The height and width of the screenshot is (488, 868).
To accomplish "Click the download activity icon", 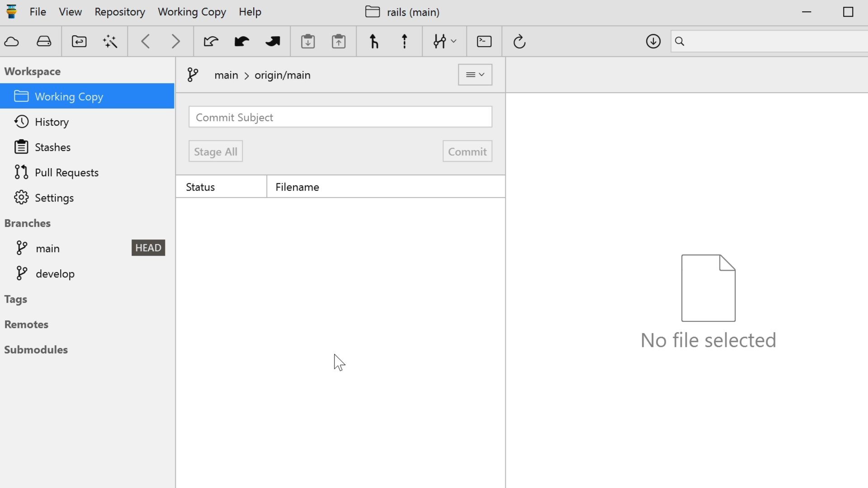I will click(653, 42).
